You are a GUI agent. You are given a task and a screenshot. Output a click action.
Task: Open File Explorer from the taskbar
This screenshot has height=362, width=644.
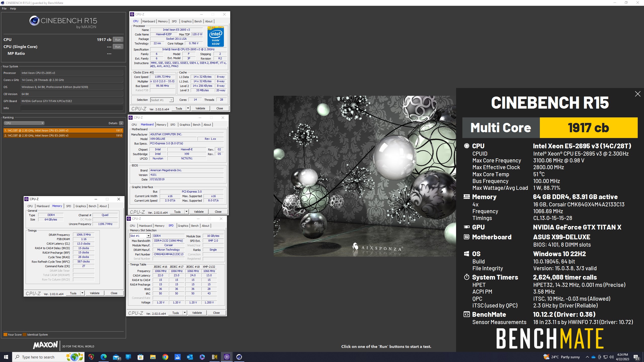[153, 357]
